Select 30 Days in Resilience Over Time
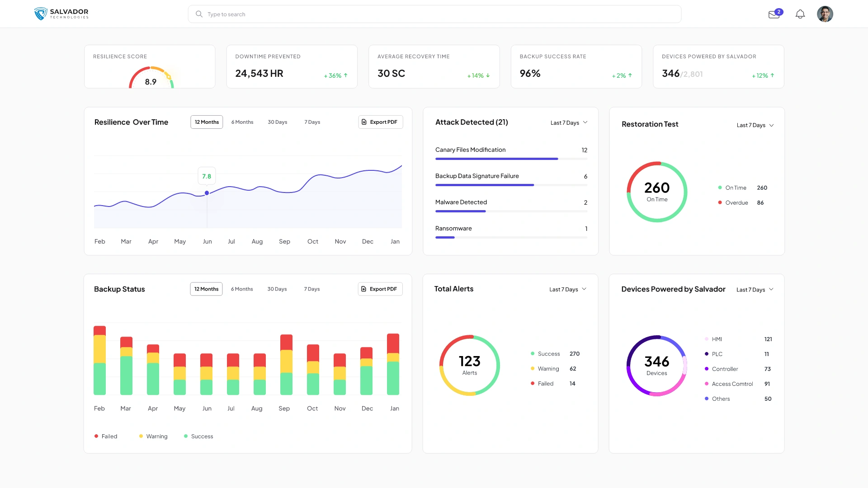This screenshot has height=488, width=868. pyautogui.click(x=277, y=122)
